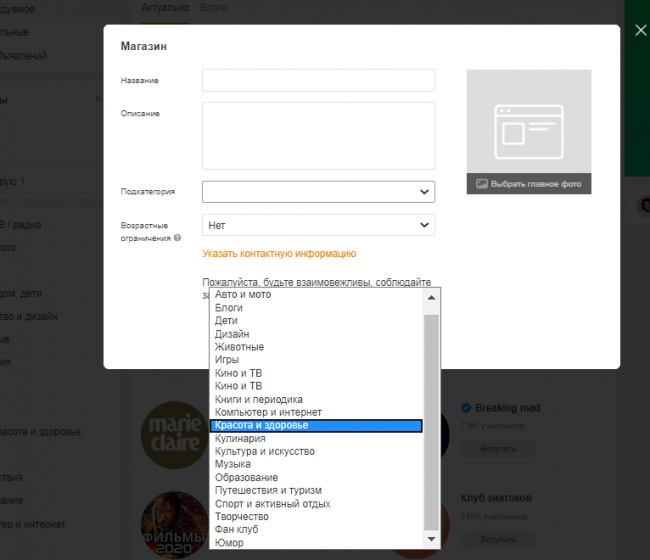Focus the Название text field
The height and width of the screenshot is (560, 650).
click(318, 80)
